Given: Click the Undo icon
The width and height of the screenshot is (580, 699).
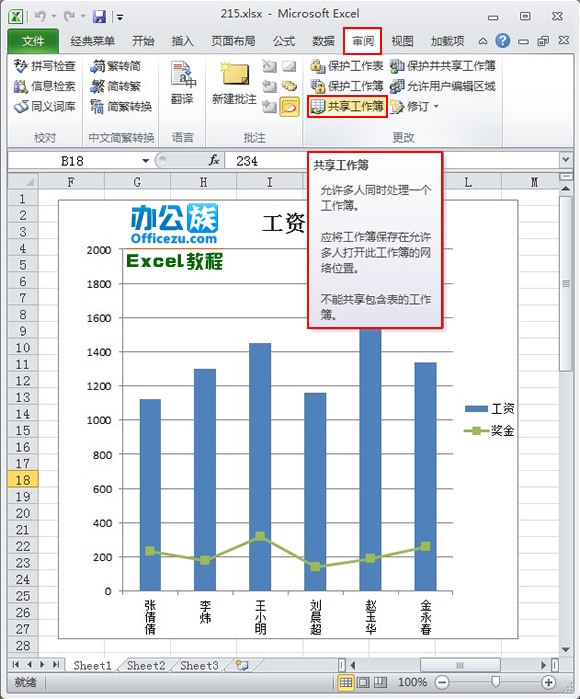Looking at the screenshot, I should point(40,16).
